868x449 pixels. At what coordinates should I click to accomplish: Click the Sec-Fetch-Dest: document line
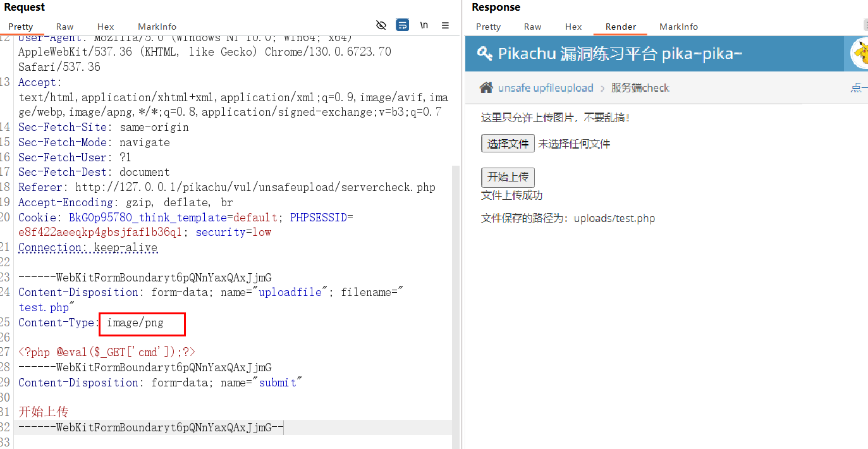point(94,172)
